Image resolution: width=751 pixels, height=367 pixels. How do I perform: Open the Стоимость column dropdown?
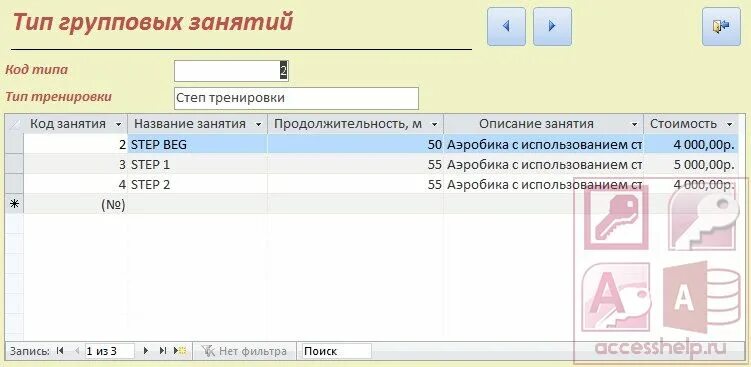tap(729, 124)
